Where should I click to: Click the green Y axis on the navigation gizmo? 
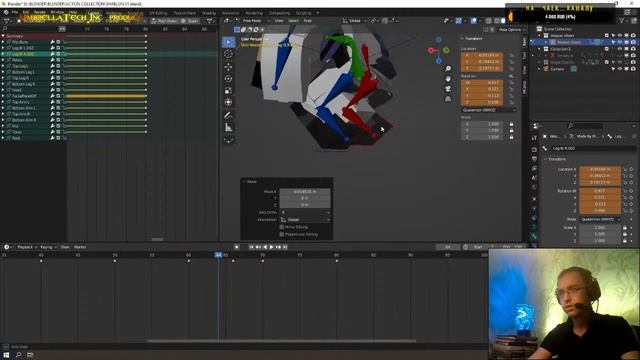446,50
